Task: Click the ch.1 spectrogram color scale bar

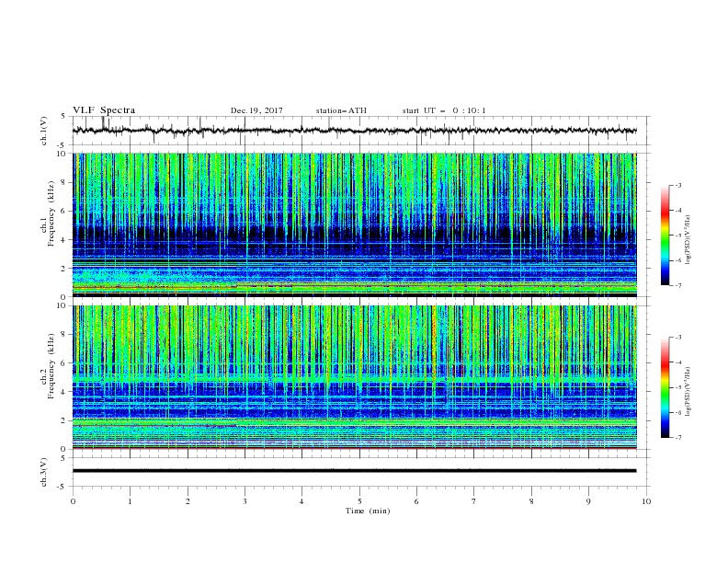Action: click(x=665, y=236)
